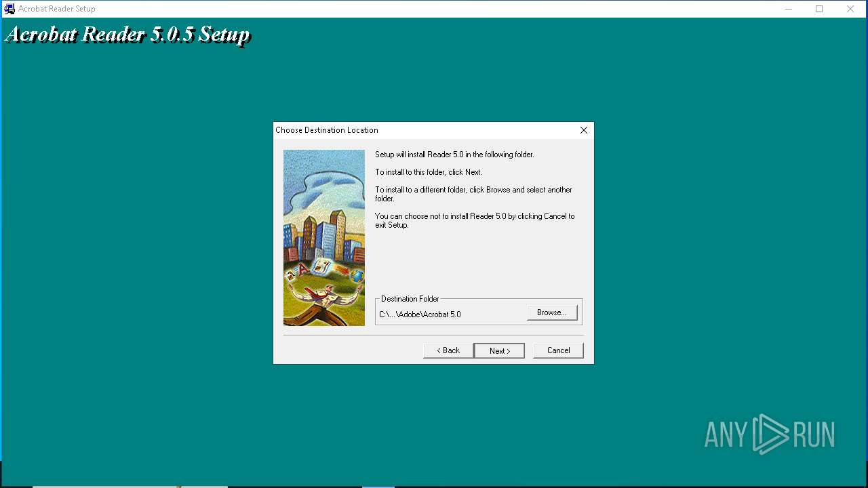Screen dimensions: 868x488
Task: Go back with the Back button
Action: [x=448, y=350]
